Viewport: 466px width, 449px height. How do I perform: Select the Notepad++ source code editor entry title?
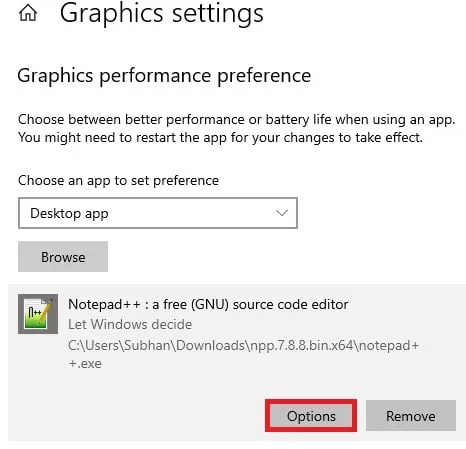tap(208, 304)
